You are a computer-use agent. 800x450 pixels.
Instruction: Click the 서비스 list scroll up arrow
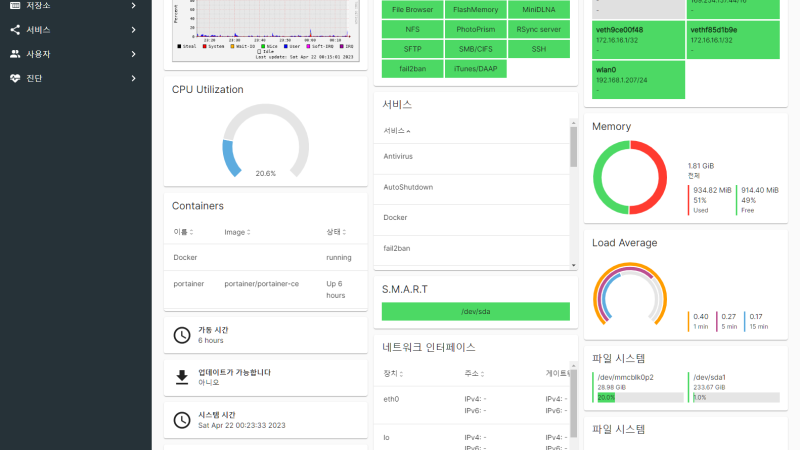coord(573,123)
